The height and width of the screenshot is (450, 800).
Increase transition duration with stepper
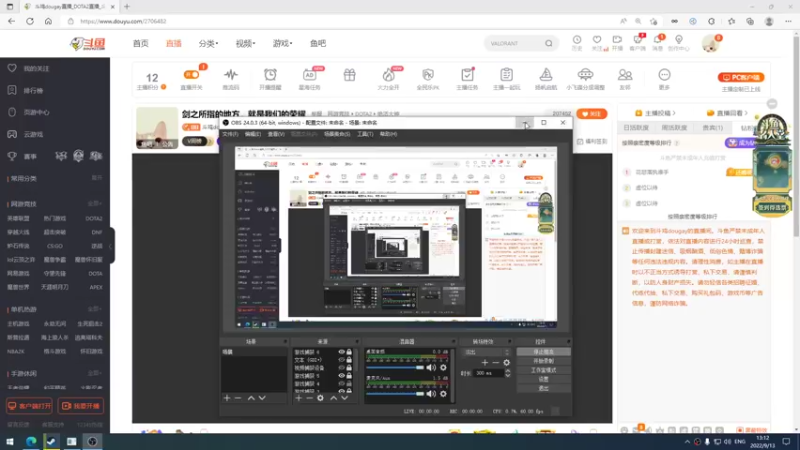pos(508,371)
